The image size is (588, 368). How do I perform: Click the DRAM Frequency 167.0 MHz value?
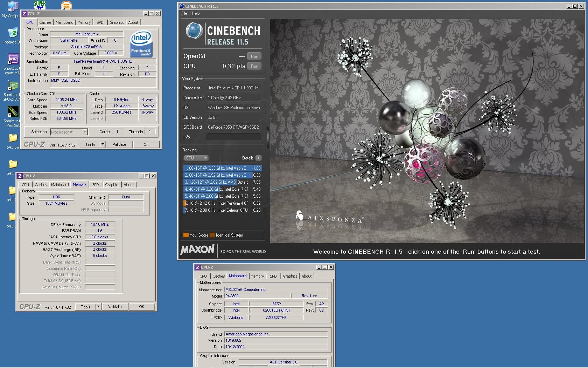tap(100, 224)
